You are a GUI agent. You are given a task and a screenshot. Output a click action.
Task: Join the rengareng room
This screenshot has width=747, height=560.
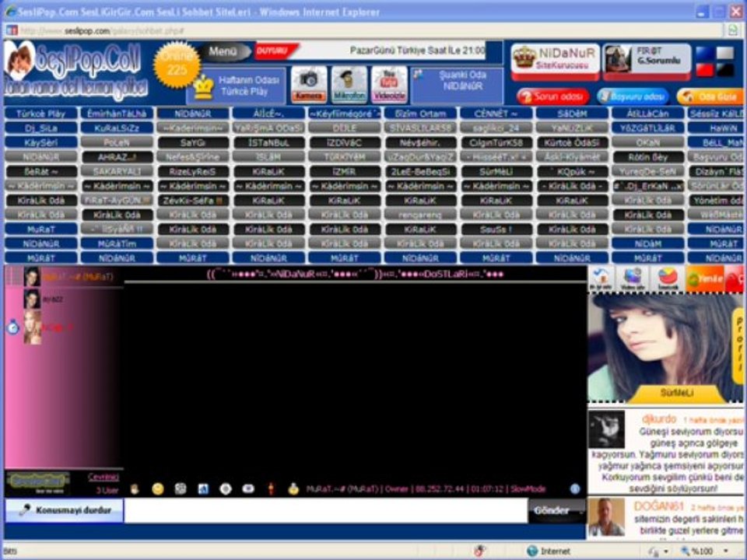pos(420,215)
